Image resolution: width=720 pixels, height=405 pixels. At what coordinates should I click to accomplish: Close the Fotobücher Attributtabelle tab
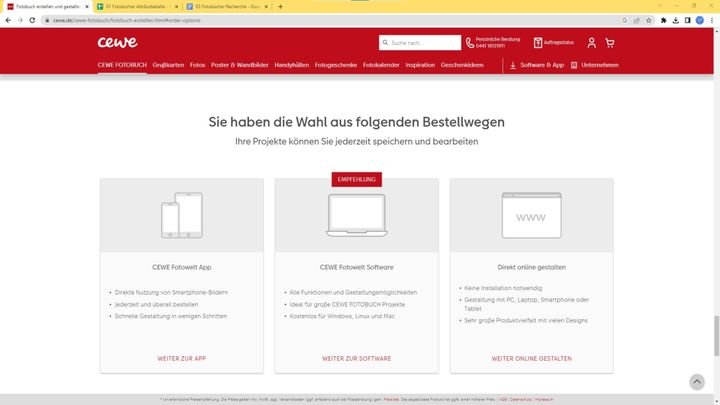click(x=176, y=7)
